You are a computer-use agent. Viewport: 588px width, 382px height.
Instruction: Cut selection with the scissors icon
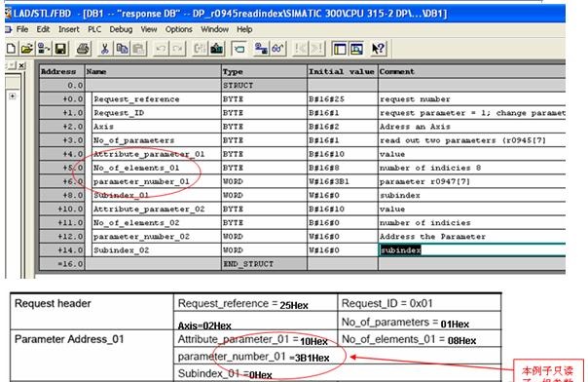tap(104, 49)
